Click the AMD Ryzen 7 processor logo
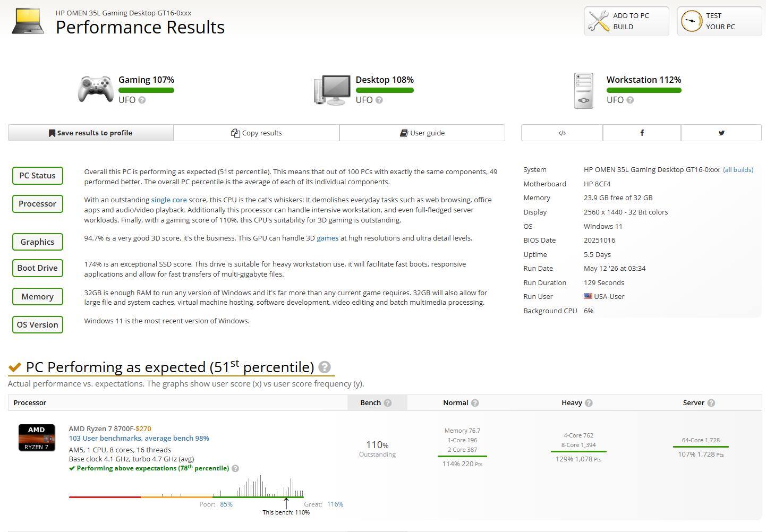 (x=37, y=437)
